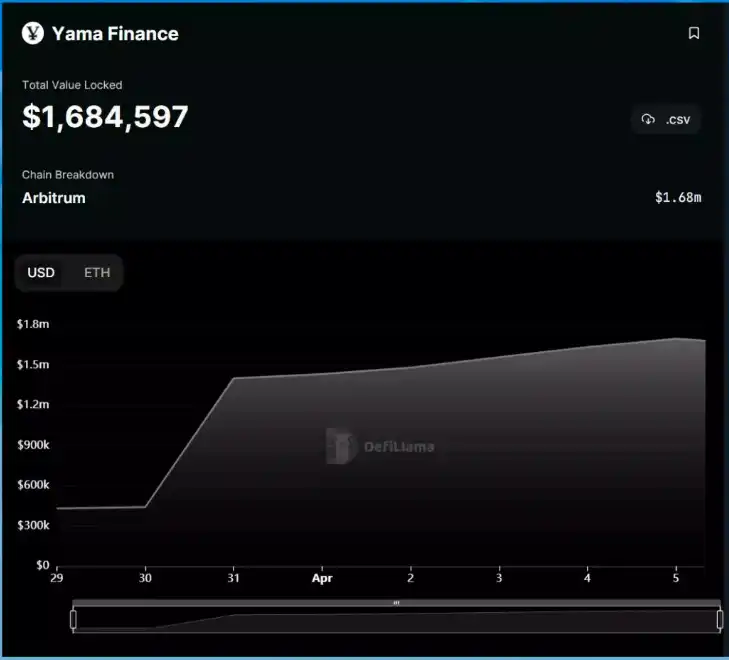Click the 31 date tick on chart

click(x=233, y=578)
